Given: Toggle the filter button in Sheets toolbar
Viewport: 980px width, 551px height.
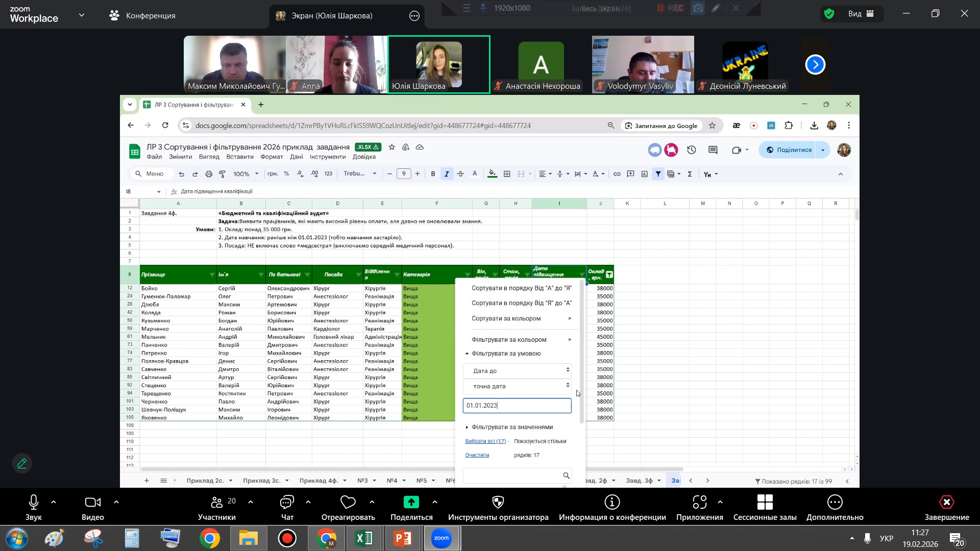Looking at the screenshot, I should pos(658,174).
